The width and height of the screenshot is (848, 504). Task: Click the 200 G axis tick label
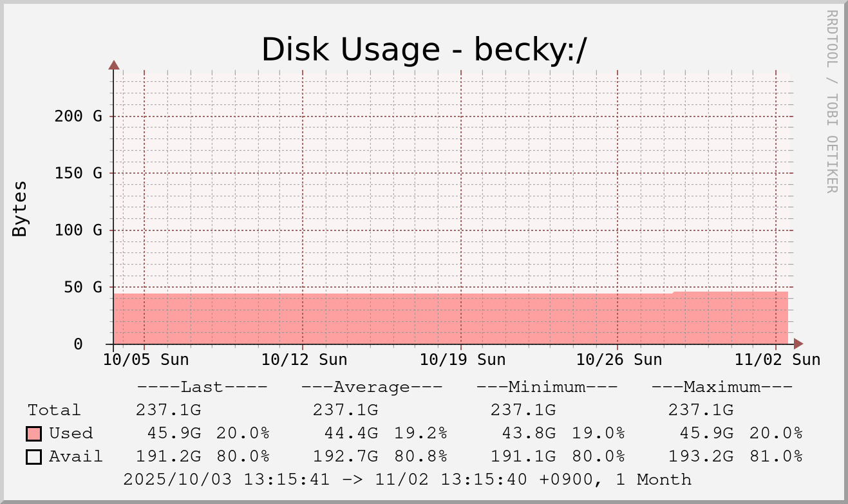click(x=79, y=117)
